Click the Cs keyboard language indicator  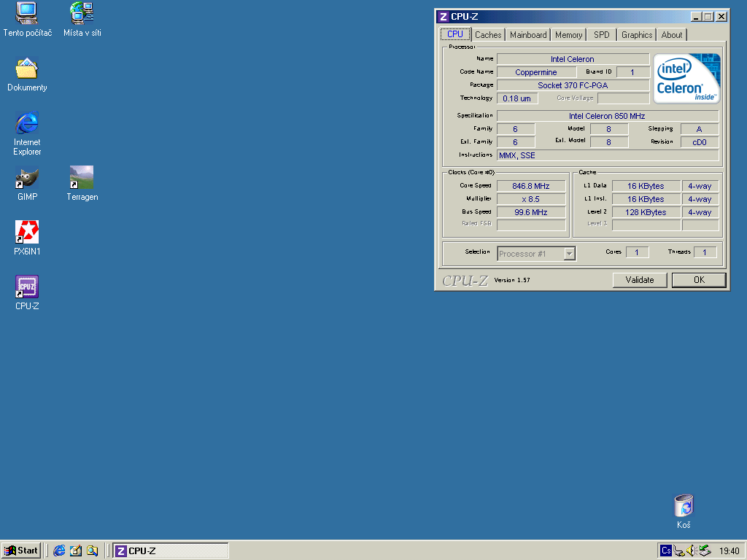pyautogui.click(x=666, y=551)
